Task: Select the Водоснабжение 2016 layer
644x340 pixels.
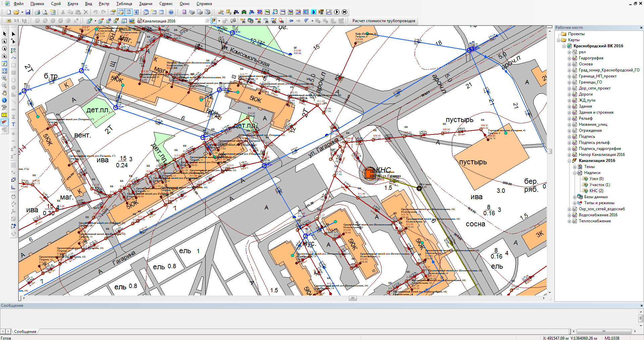Action: point(598,215)
